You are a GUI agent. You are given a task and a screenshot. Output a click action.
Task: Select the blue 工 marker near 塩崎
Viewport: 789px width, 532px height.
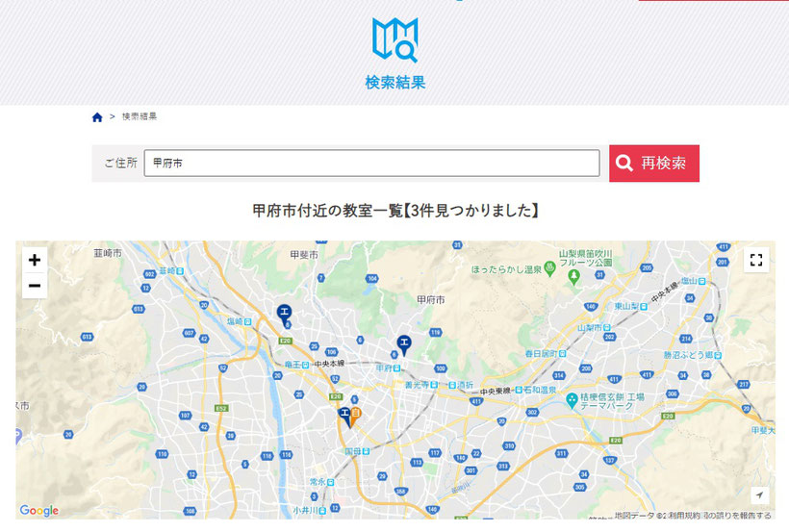point(284,314)
